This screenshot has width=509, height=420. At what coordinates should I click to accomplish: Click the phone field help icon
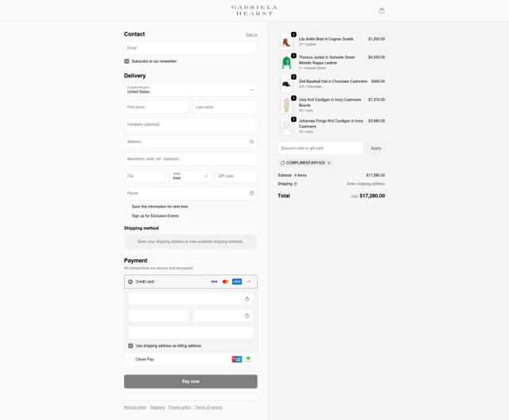point(251,193)
